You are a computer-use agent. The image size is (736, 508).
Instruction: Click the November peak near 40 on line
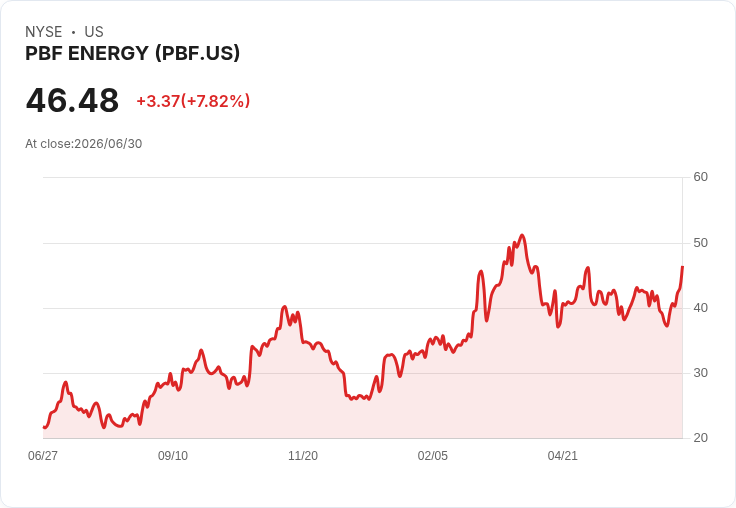284,307
